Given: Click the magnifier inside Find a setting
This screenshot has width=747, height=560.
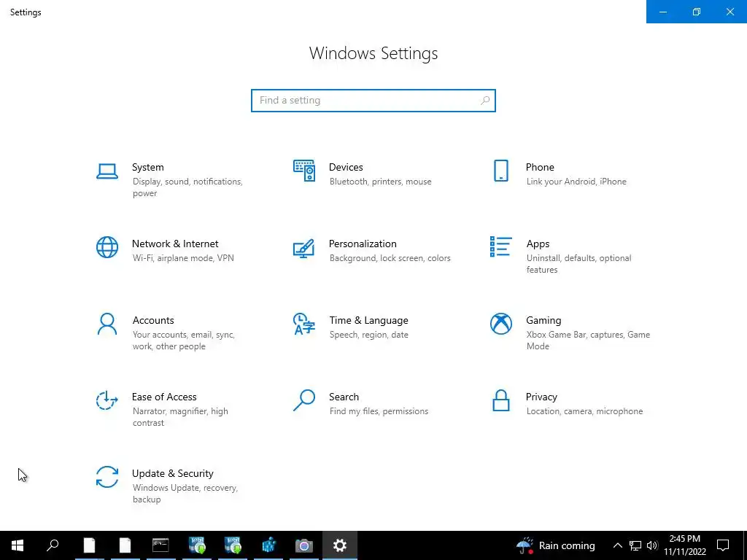Looking at the screenshot, I should (485, 101).
